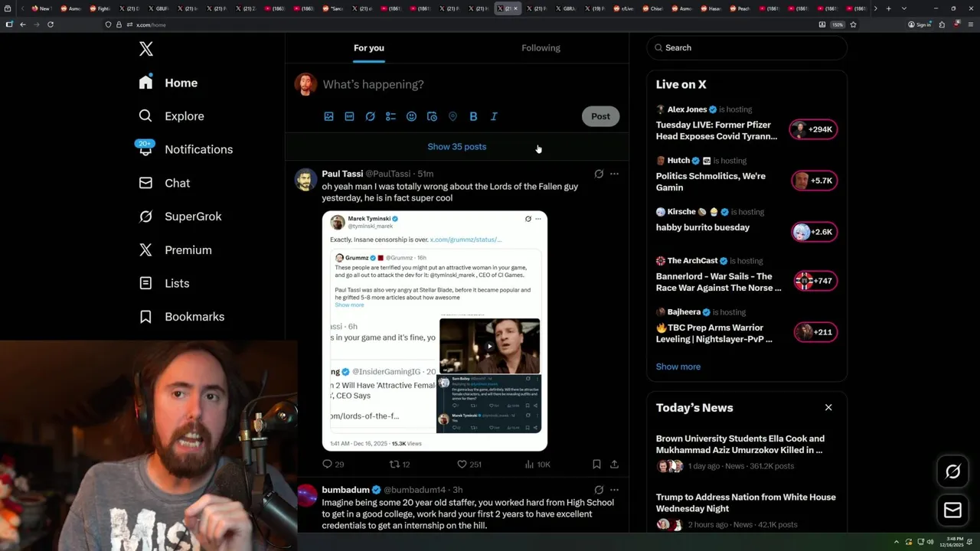Add media image to new post

point(328,116)
